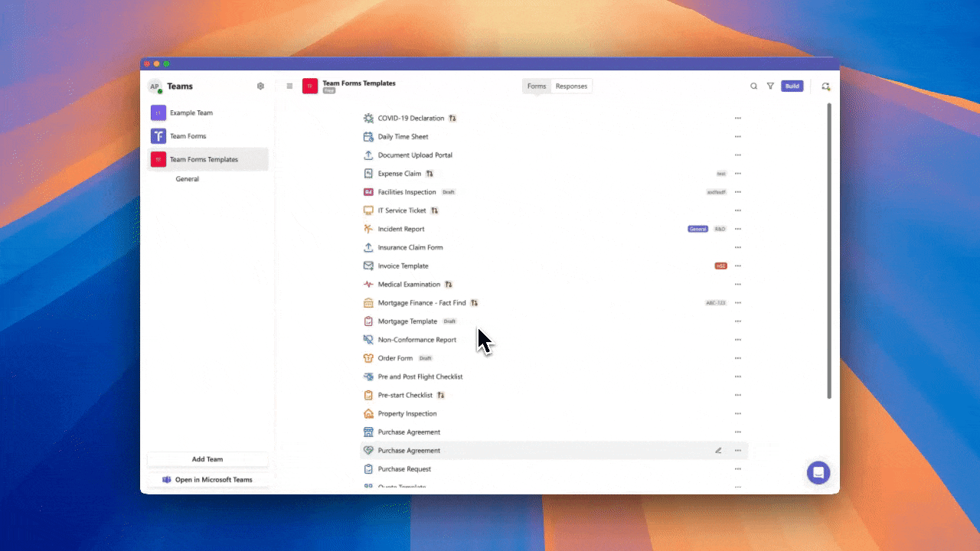Open more options for Incident Report
This screenshot has height=551, width=980.
tap(738, 229)
